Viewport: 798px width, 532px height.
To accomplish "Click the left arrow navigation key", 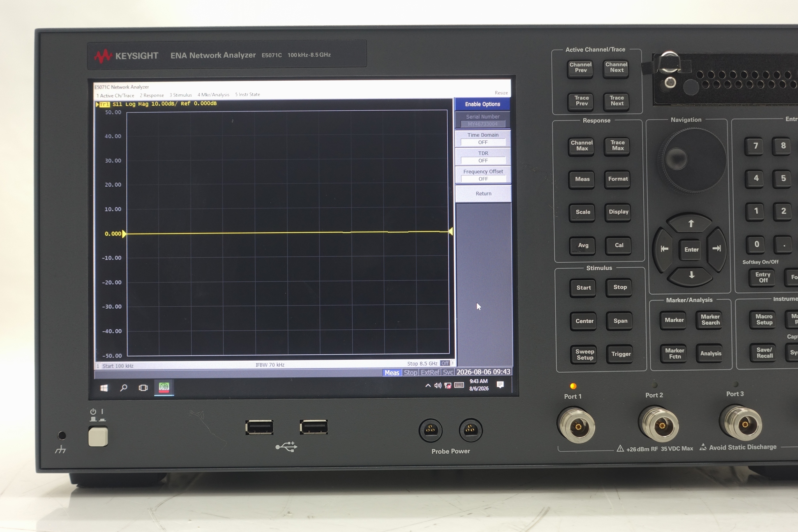I will [x=664, y=249].
